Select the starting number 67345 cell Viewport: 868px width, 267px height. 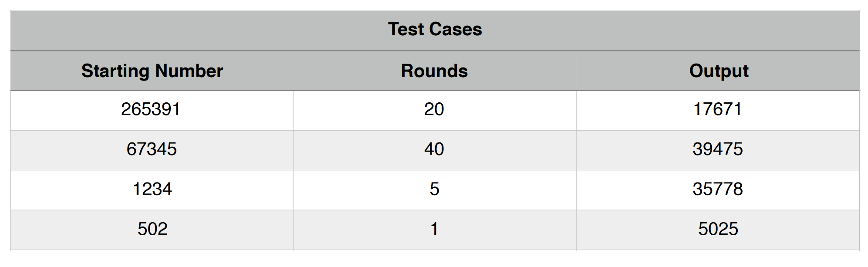(x=152, y=150)
